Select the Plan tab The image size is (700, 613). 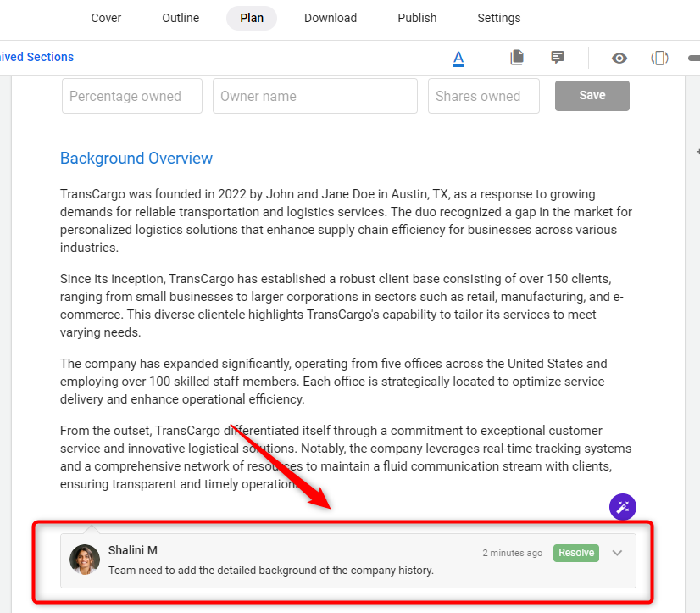click(252, 18)
